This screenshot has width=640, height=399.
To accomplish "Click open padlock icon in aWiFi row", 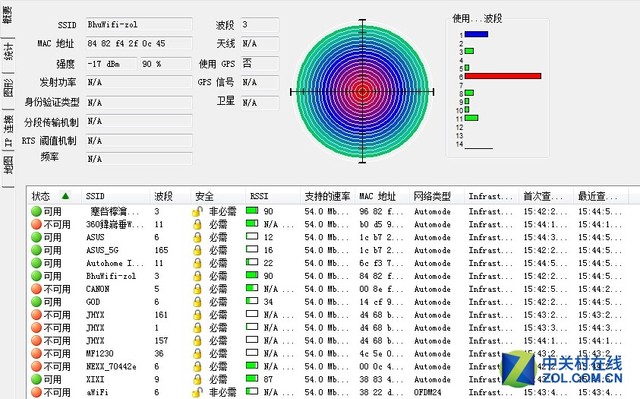I will [197, 392].
